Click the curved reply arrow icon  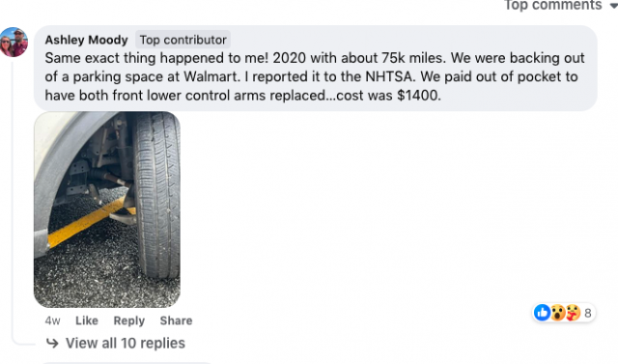coord(52,343)
